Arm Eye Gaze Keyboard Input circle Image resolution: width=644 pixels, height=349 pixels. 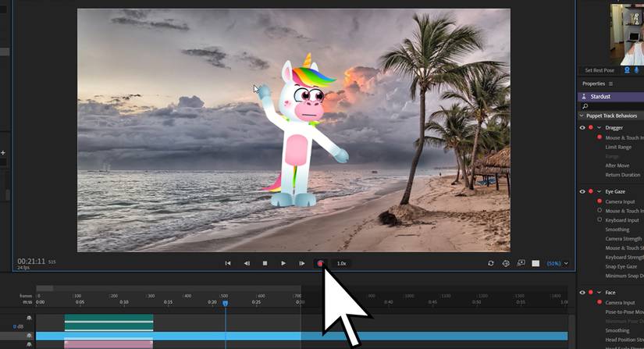point(600,219)
